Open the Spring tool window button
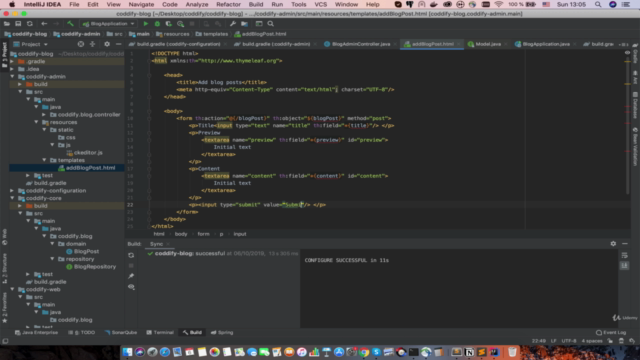This screenshot has height=360, width=640. click(222, 333)
